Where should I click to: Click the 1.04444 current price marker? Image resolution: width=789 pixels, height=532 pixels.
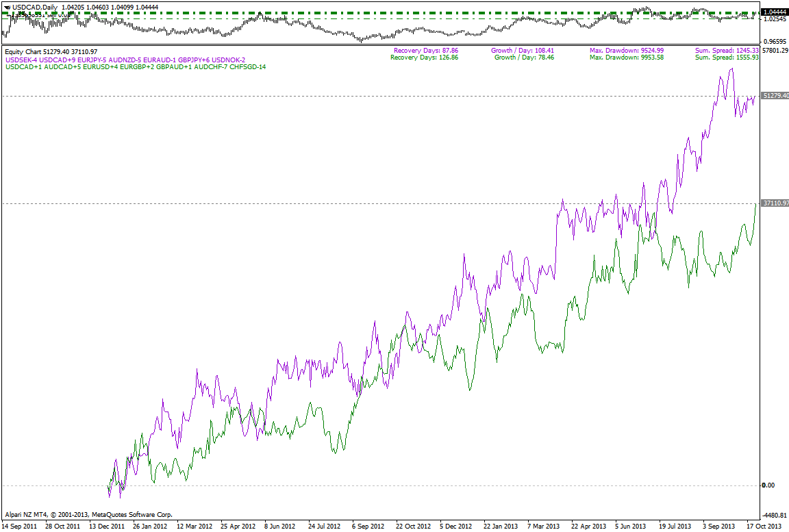click(775, 12)
